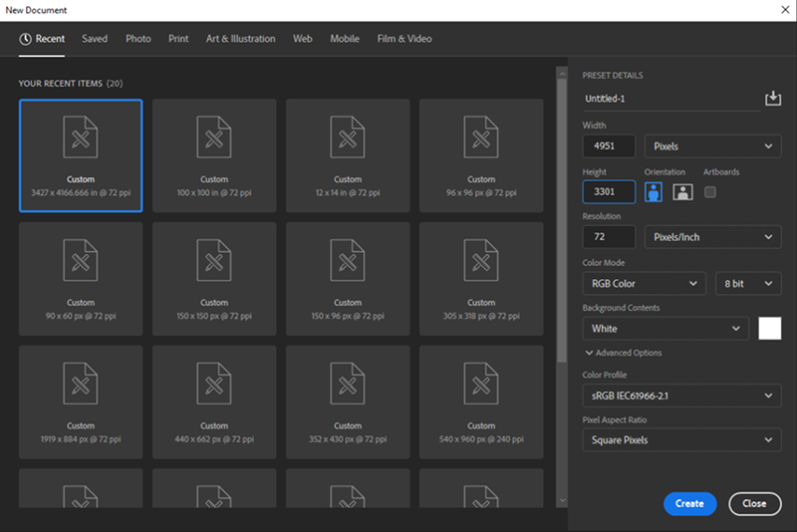Open the width units Pixels dropdown
Viewport: 797px width, 532px height.
712,146
